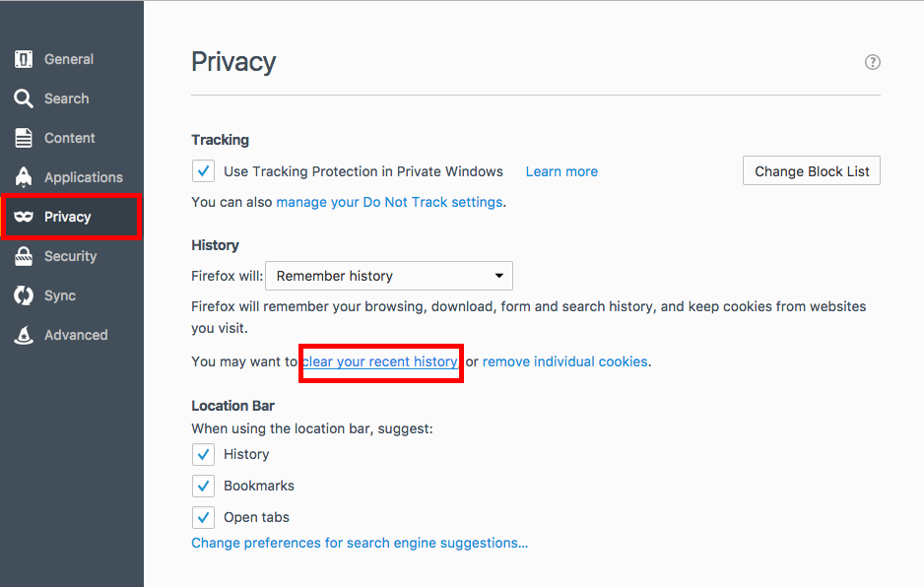Click the Sync arrows icon

(24, 295)
